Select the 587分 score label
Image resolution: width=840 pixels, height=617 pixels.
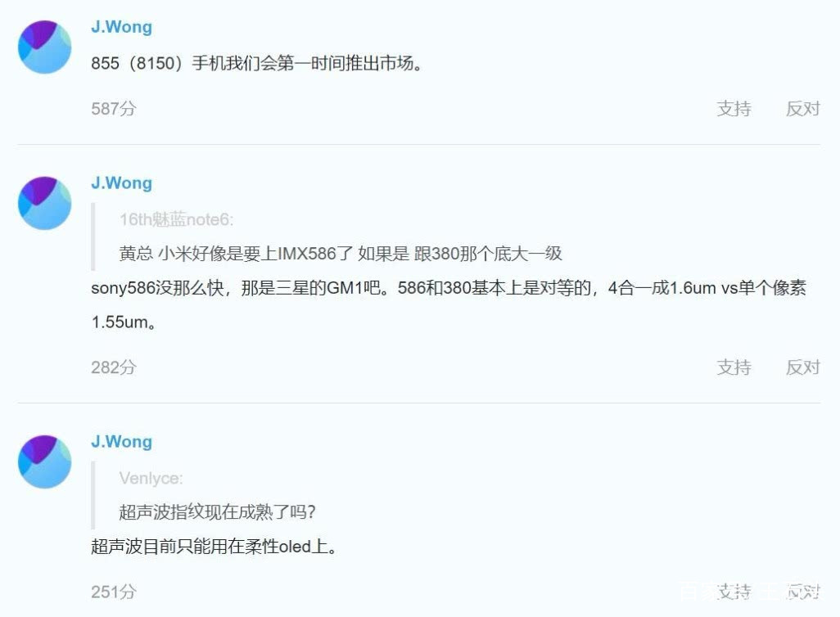click(x=114, y=109)
